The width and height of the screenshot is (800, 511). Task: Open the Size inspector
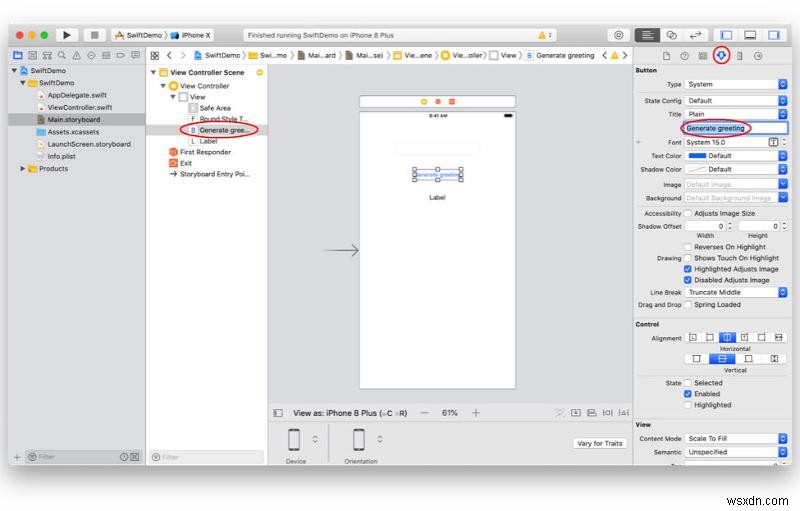coord(739,56)
